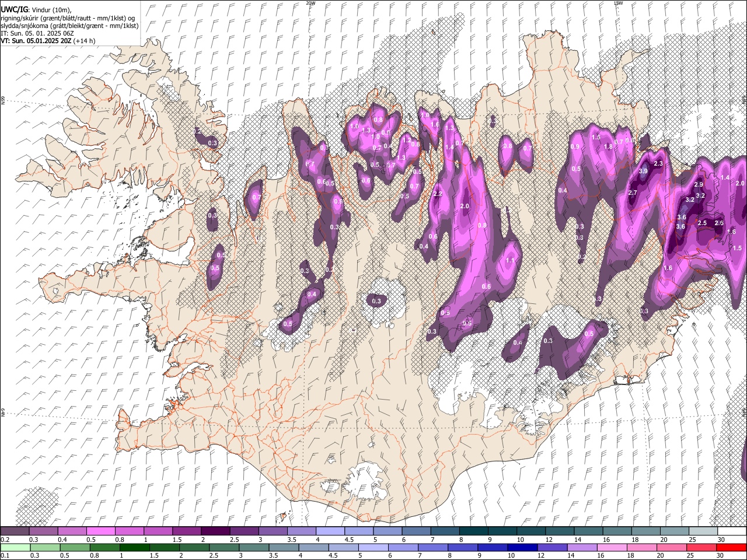
Task: Click the 1.1 precipitation value on the map
Action: [511, 261]
